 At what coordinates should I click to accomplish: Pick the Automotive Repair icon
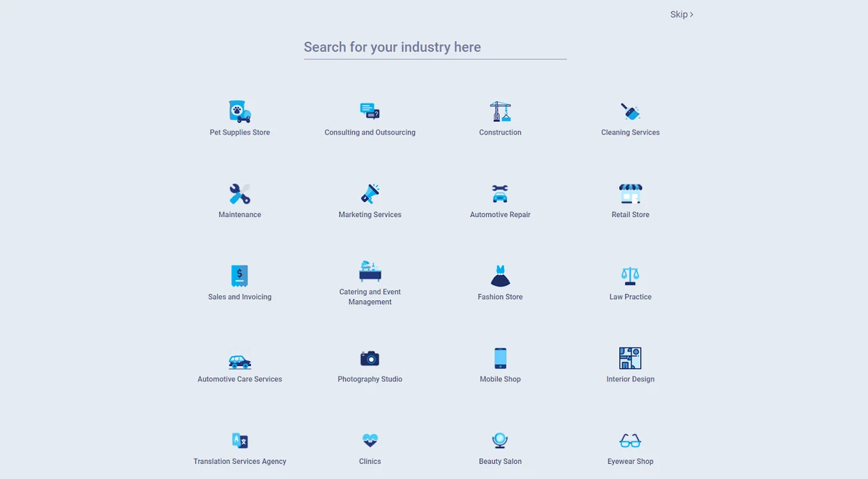(x=501, y=194)
